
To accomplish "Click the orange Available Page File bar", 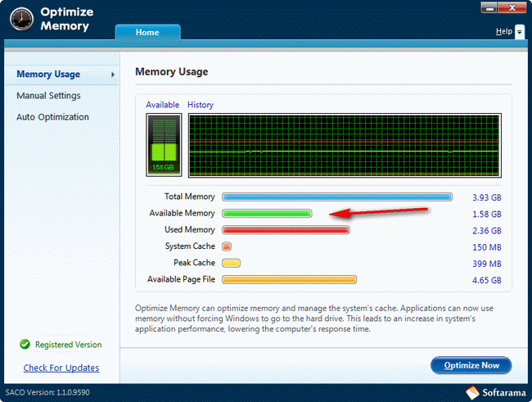I will click(289, 279).
